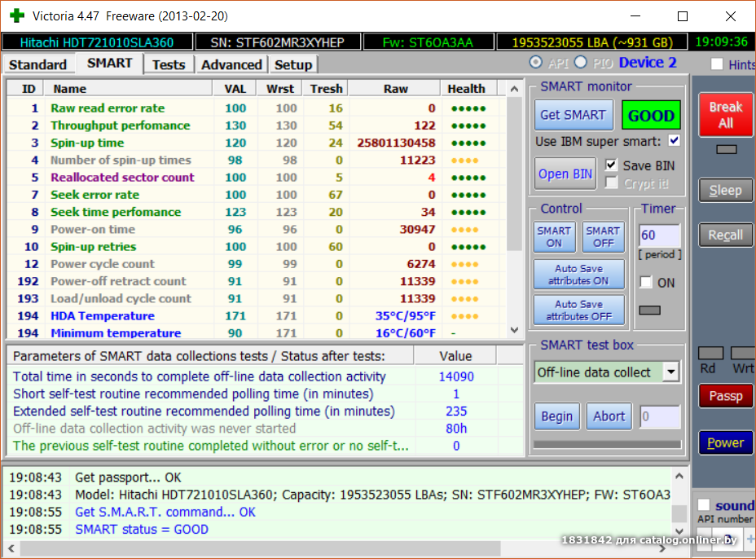Uncheck the Save BIN checkbox

coord(611,165)
